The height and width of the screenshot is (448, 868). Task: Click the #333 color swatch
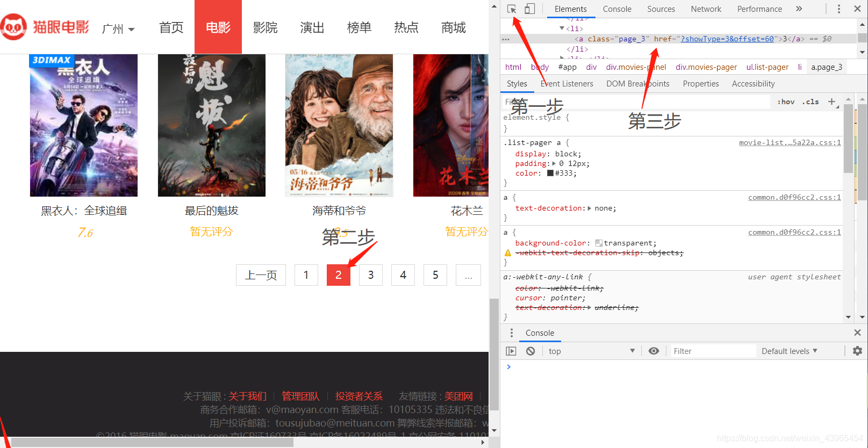[x=550, y=173]
